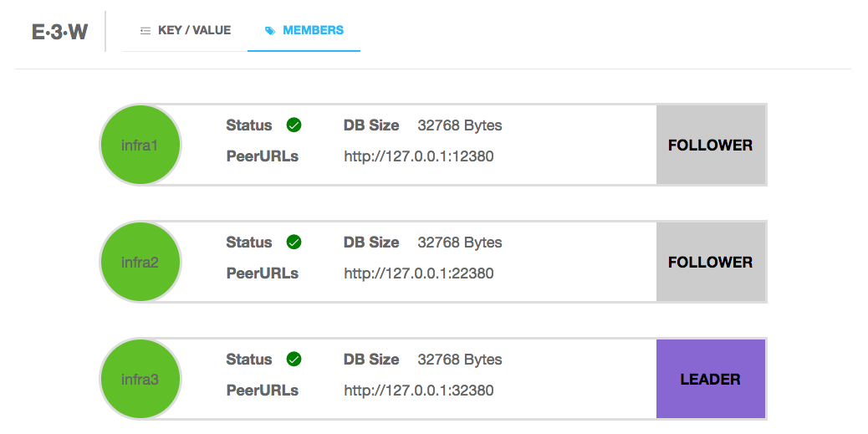Click the list icon beside KEY / VALUE
The height and width of the screenshot is (434, 868).
coord(146,31)
